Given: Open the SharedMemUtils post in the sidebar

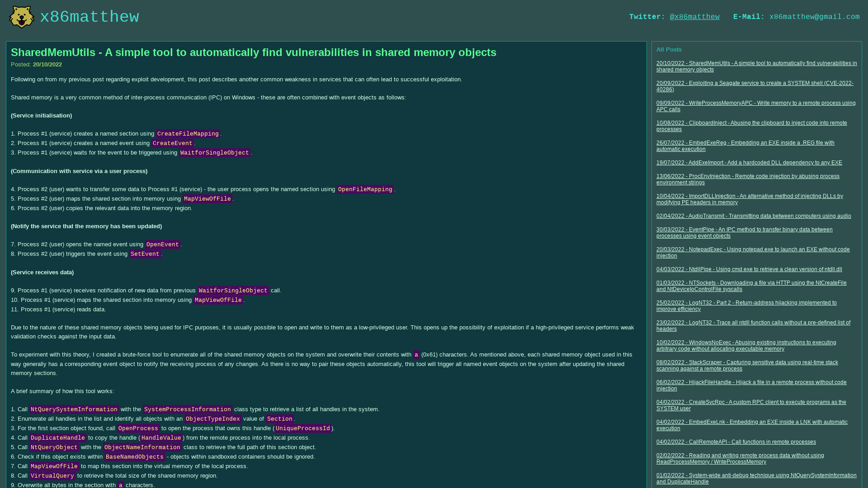Looking at the screenshot, I should click(x=756, y=66).
